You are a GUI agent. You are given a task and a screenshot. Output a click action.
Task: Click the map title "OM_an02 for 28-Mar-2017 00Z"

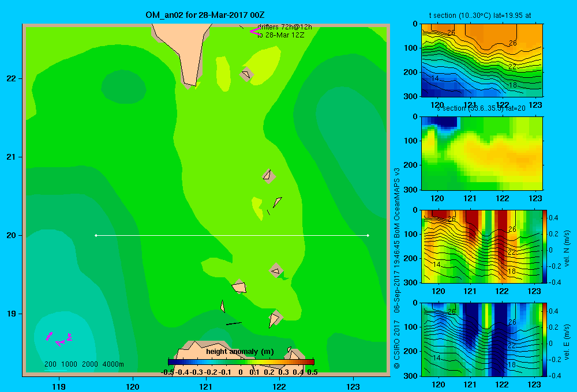click(x=205, y=15)
